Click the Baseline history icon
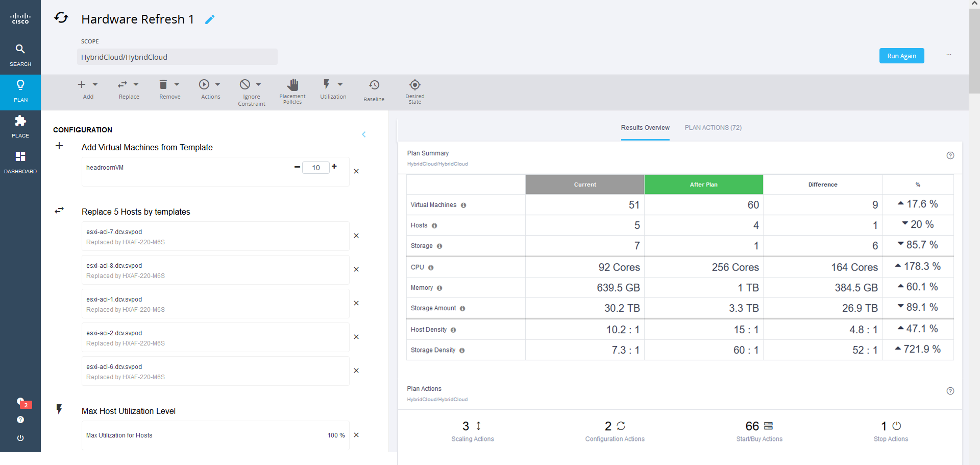This screenshot has height=465, width=980. (x=374, y=85)
